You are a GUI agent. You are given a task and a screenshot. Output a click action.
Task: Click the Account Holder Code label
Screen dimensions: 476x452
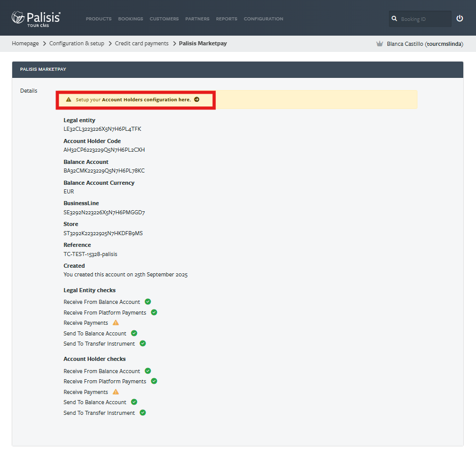[92, 141]
